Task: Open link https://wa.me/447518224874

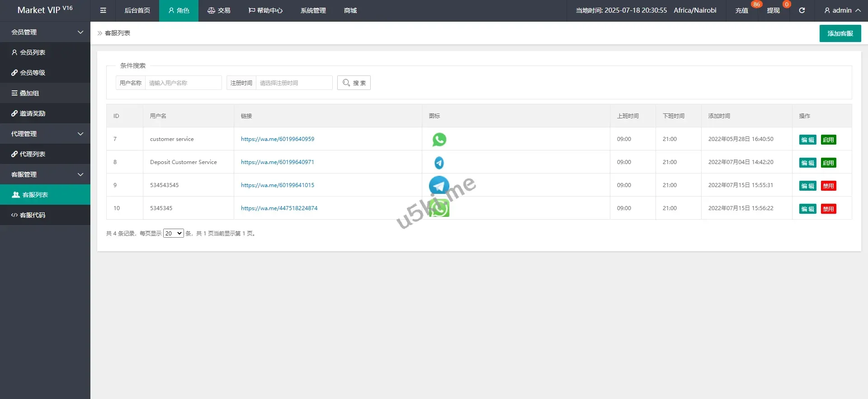Action: coord(279,208)
